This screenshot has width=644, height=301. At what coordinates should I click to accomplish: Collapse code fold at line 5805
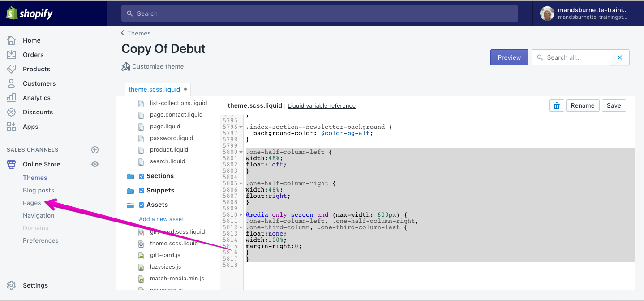241,183
